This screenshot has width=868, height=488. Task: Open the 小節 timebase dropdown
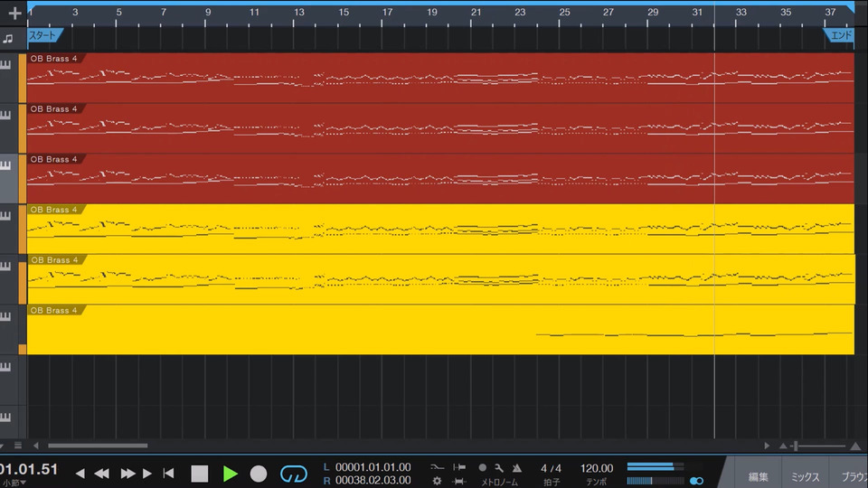pyautogui.click(x=14, y=483)
